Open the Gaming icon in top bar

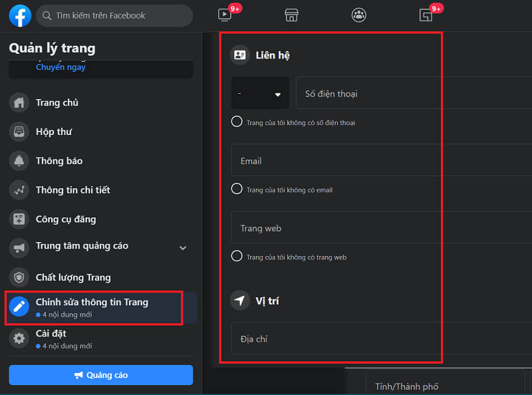[x=426, y=15]
